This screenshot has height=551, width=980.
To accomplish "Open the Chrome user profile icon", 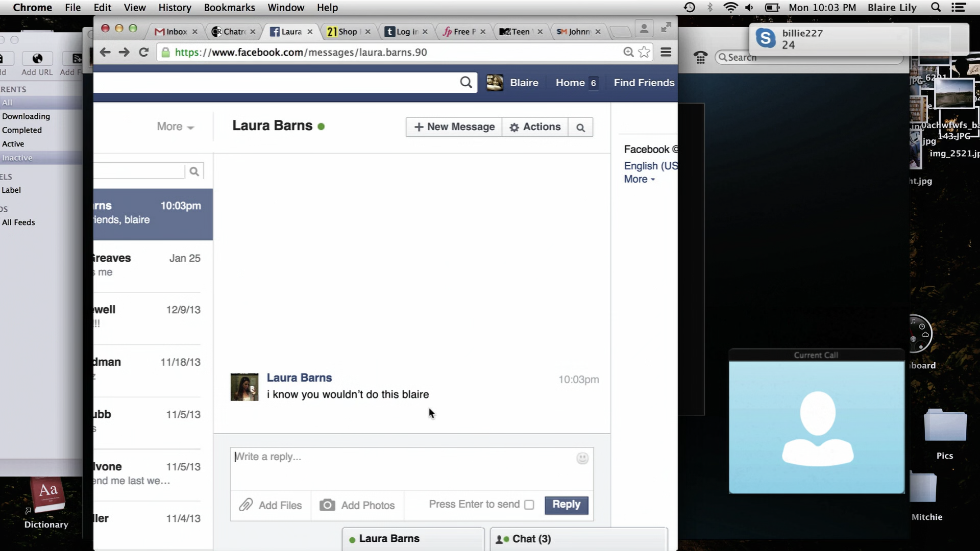I will click(644, 29).
